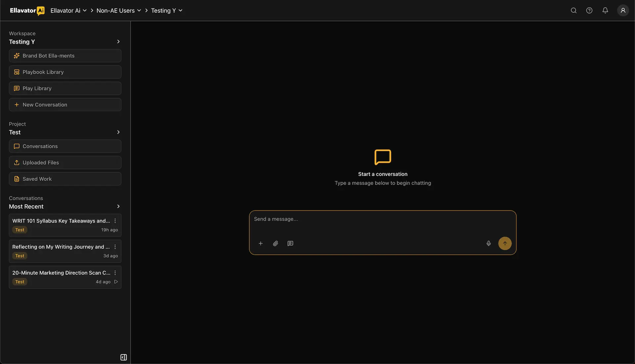Collapse the sidebar panel
This screenshot has width=635, height=364.
click(x=123, y=357)
